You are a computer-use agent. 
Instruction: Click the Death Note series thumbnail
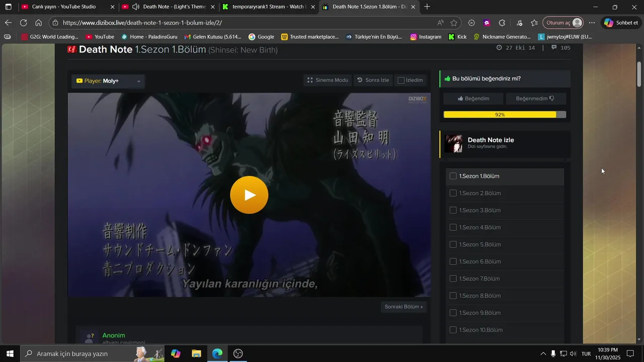[x=454, y=143]
